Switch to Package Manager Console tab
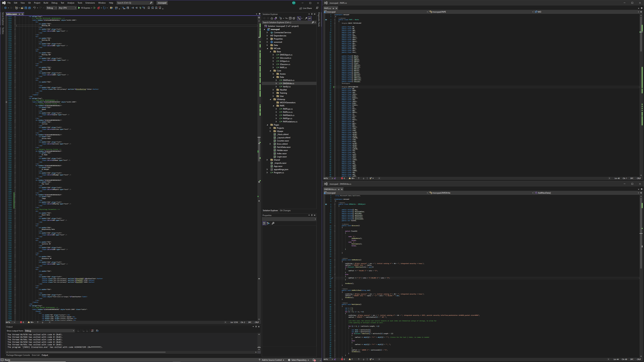This screenshot has height=362, width=644. pyautogui.click(x=18, y=355)
